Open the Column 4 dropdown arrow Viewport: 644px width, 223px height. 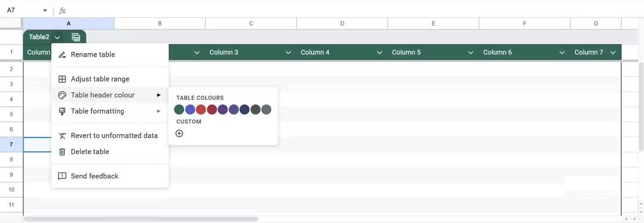click(380, 53)
